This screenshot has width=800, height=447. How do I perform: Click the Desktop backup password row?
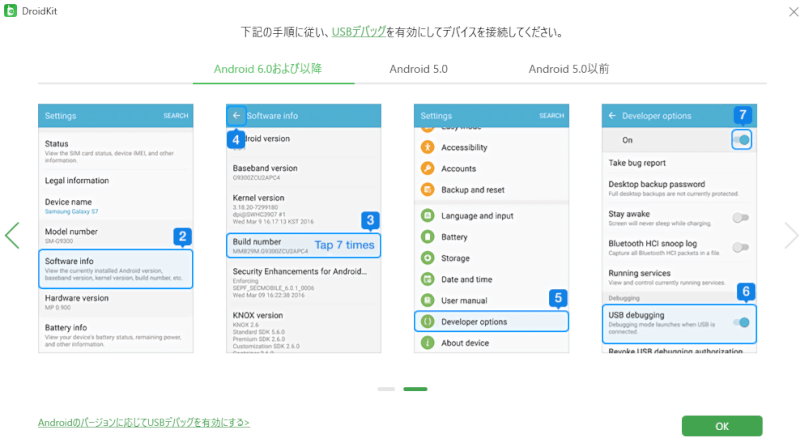click(679, 188)
